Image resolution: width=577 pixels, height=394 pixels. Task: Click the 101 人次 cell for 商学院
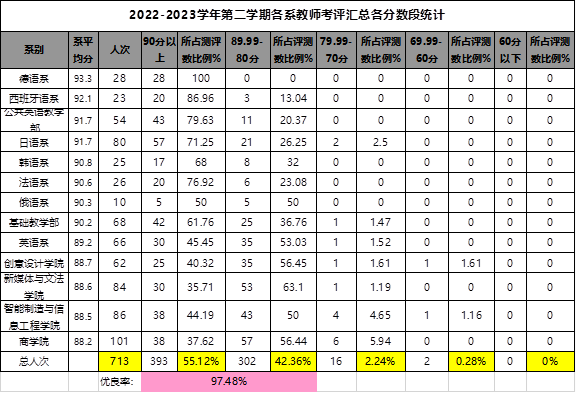point(120,342)
